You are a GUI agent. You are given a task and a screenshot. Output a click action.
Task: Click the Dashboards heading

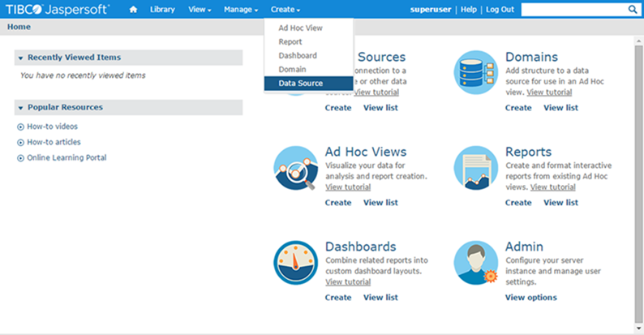coord(361,247)
